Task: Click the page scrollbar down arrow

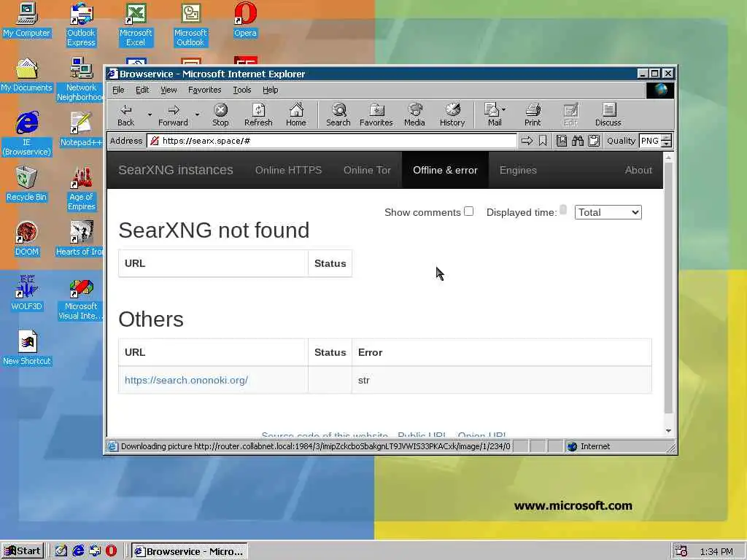Action: point(668,431)
